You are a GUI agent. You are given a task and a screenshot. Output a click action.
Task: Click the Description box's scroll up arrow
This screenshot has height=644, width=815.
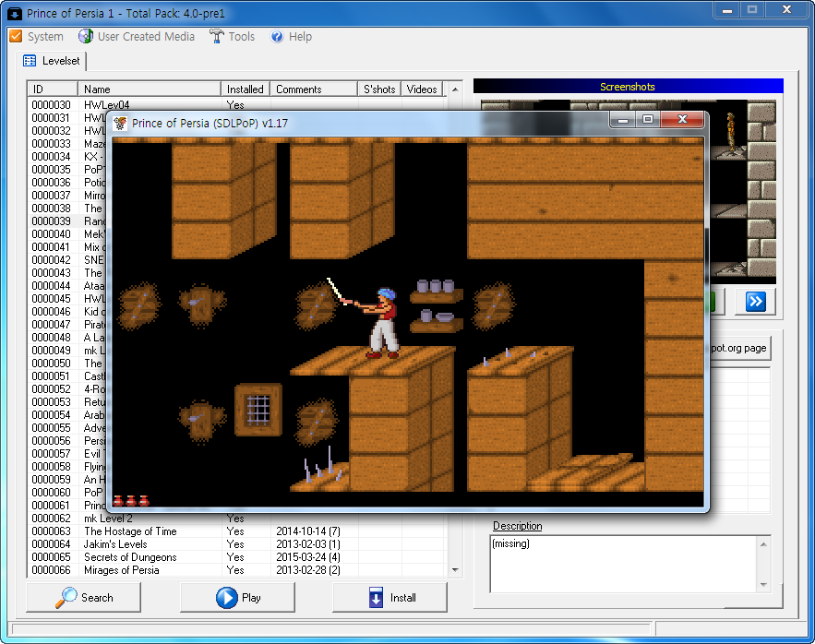coord(763,544)
